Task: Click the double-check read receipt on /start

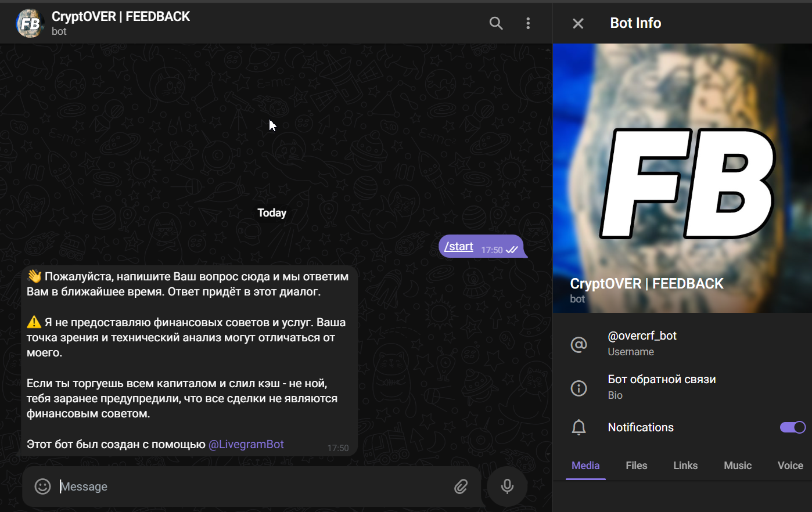Action: pyautogui.click(x=512, y=250)
